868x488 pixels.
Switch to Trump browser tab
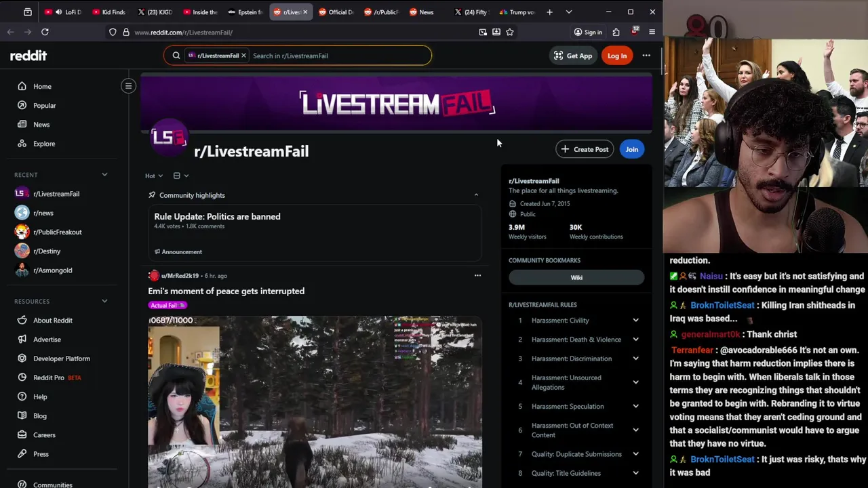point(517,12)
